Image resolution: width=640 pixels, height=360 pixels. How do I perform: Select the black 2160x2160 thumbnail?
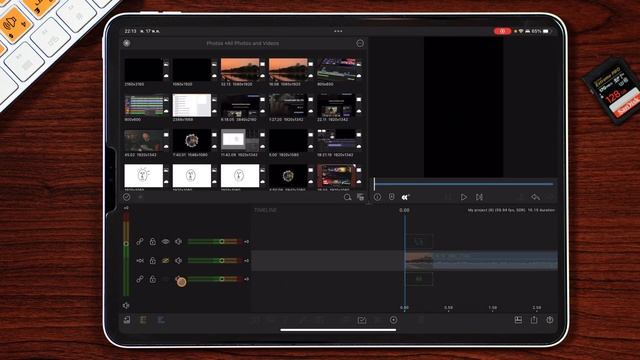coord(144,70)
